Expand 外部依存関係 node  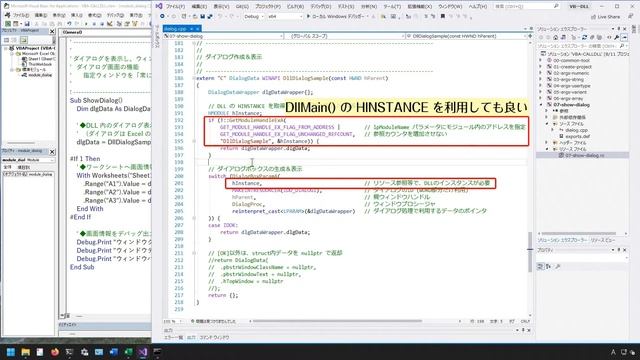(547, 118)
